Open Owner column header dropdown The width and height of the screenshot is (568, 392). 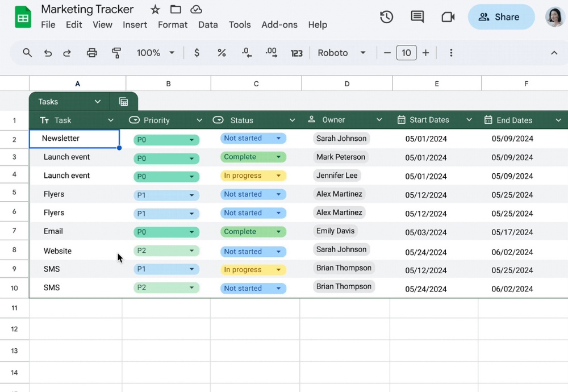pyautogui.click(x=379, y=120)
